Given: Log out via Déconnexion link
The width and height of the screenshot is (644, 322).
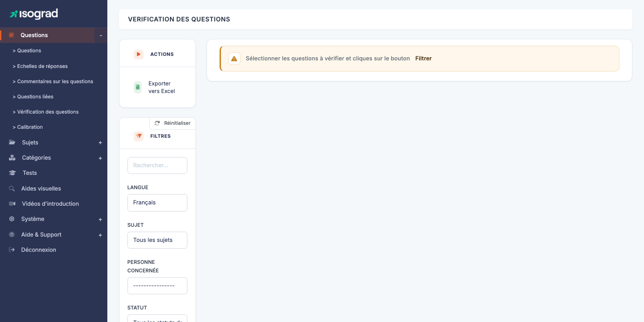Looking at the screenshot, I should [x=39, y=250].
